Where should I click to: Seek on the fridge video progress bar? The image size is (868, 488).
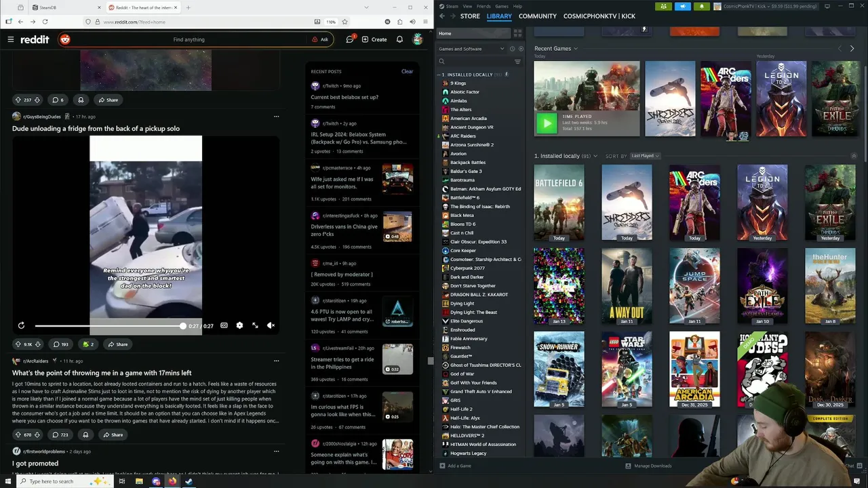109,326
